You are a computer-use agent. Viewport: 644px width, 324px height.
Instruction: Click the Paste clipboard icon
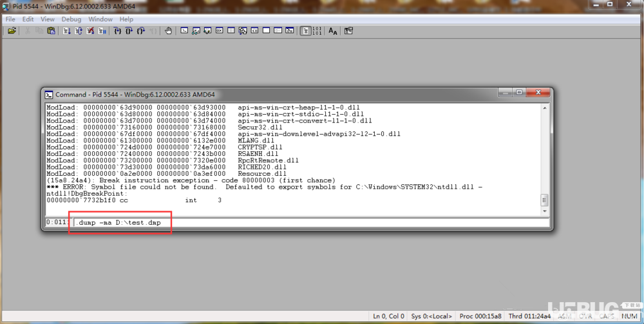pyautogui.click(x=51, y=31)
